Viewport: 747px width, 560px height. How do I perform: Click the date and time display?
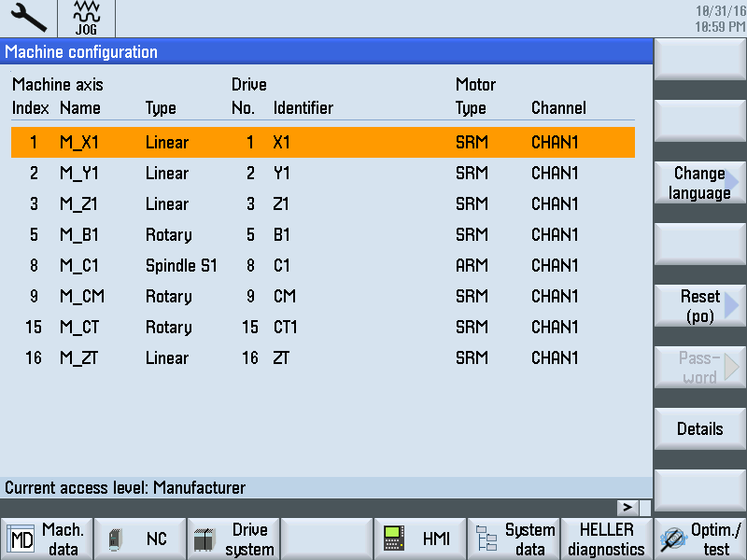720,19
